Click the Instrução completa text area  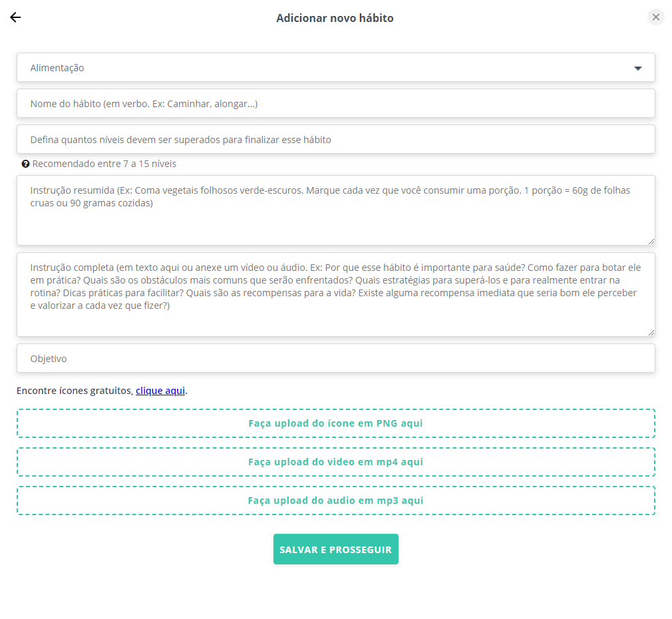pyautogui.click(x=336, y=294)
